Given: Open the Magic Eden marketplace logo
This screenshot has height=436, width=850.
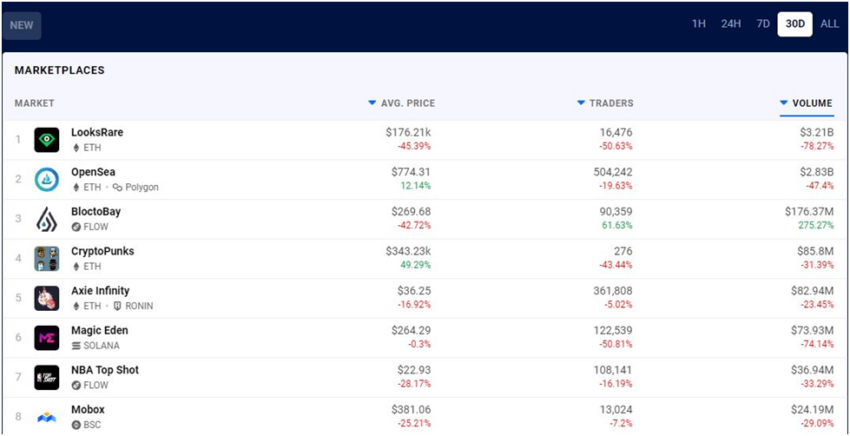Looking at the screenshot, I should [x=47, y=338].
